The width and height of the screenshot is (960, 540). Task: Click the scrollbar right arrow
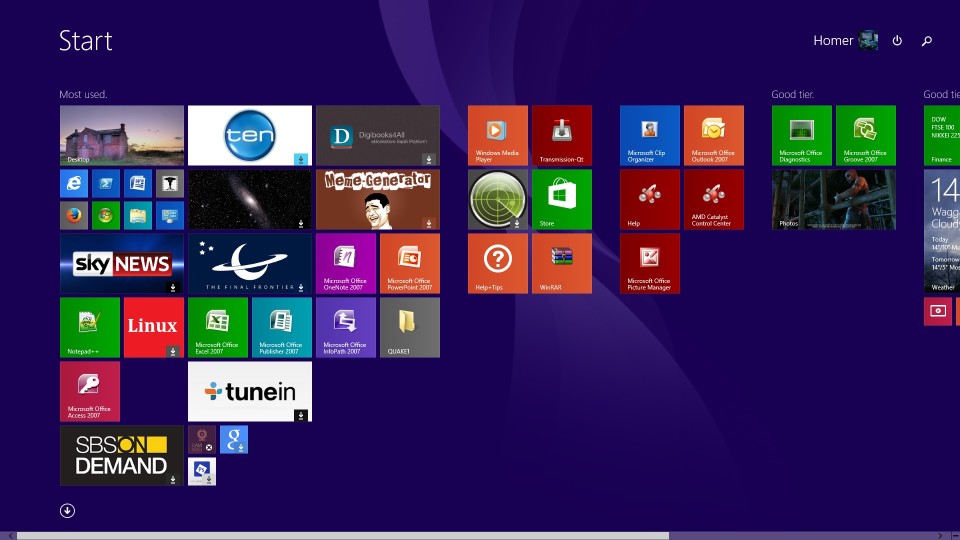941,536
